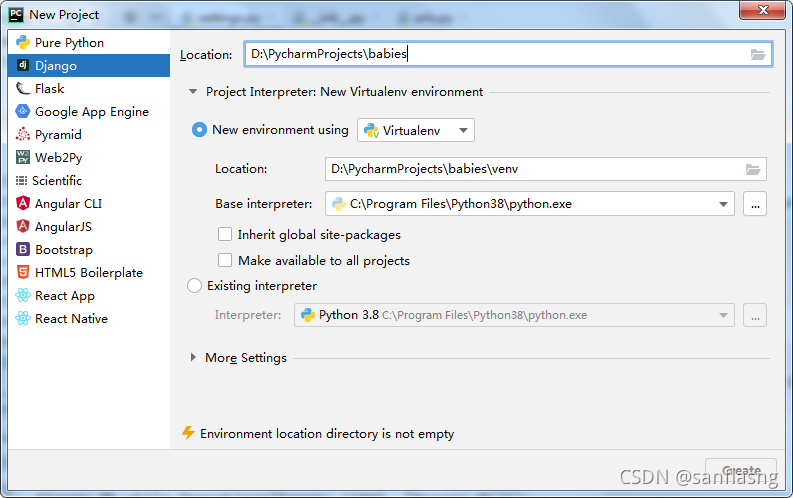
Task: Enable Inherit global site-packages checkbox
Action: click(x=225, y=234)
